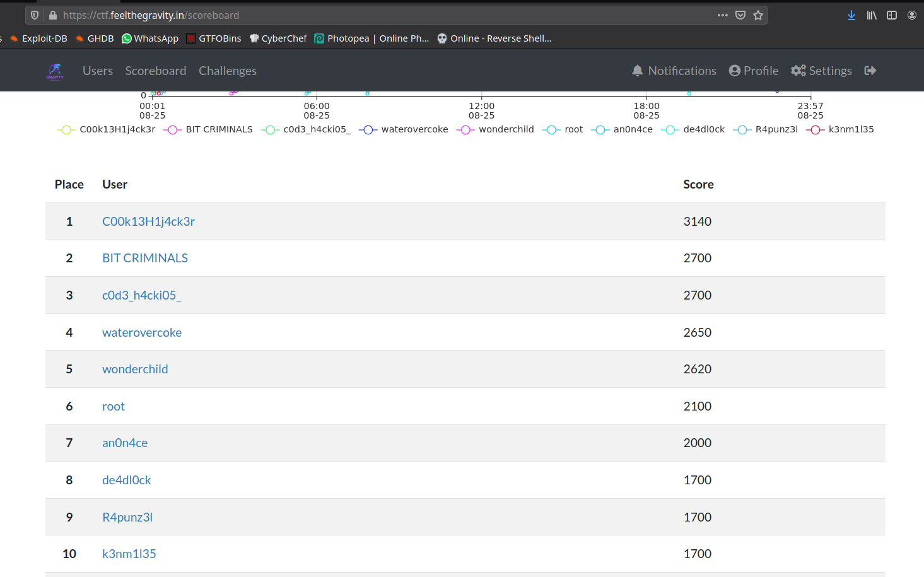The width and height of the screenshot is (924, 577).
Task: Open waterovercoke user profile link
Action: coord(142,332)
